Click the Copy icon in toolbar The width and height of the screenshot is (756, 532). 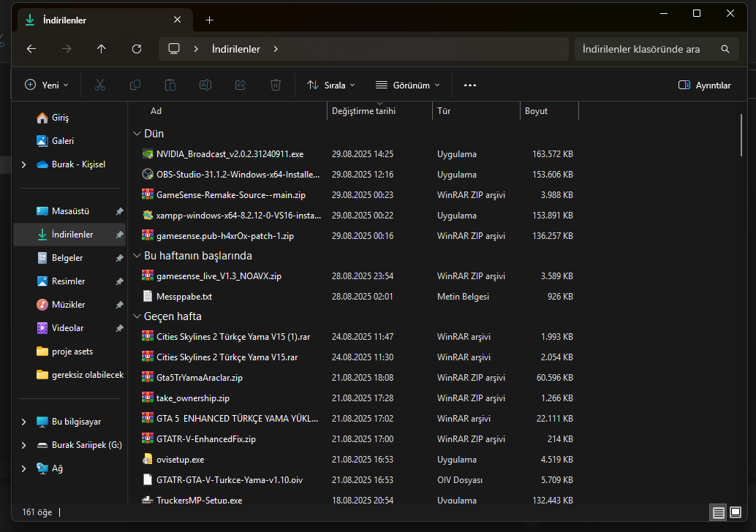point(135,85)
